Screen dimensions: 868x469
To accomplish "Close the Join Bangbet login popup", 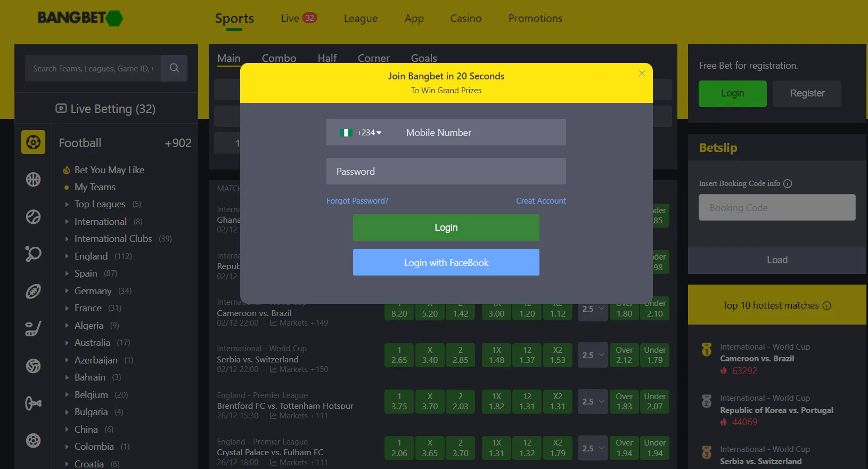I will tap(642, 74).
